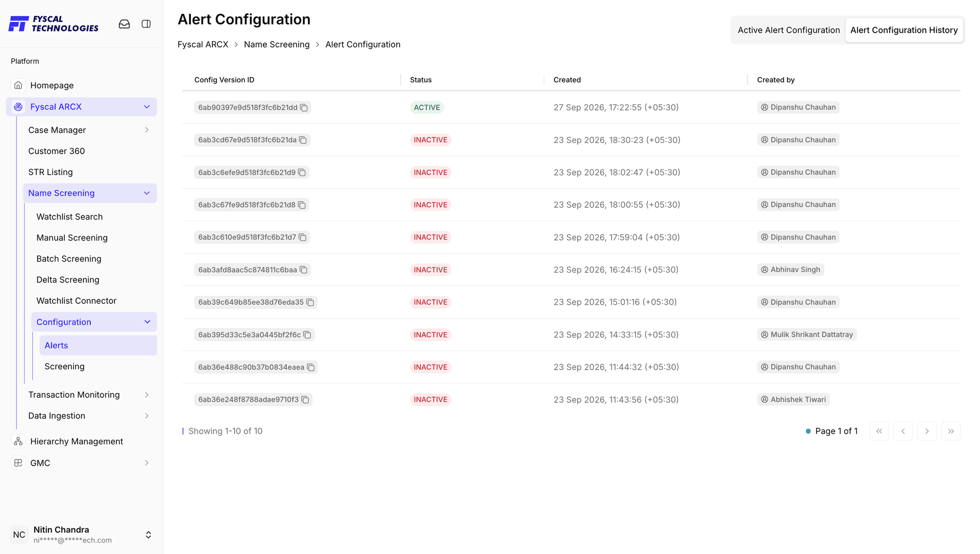Click Name Screening breadcrumb link
The image size is (980, 554).
point(277,44)
